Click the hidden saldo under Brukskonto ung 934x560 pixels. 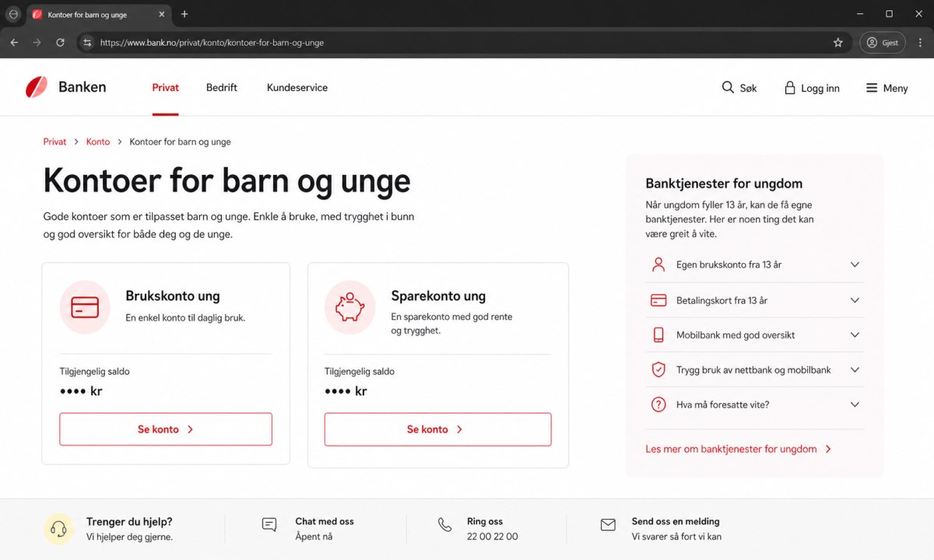click(81, 391)
